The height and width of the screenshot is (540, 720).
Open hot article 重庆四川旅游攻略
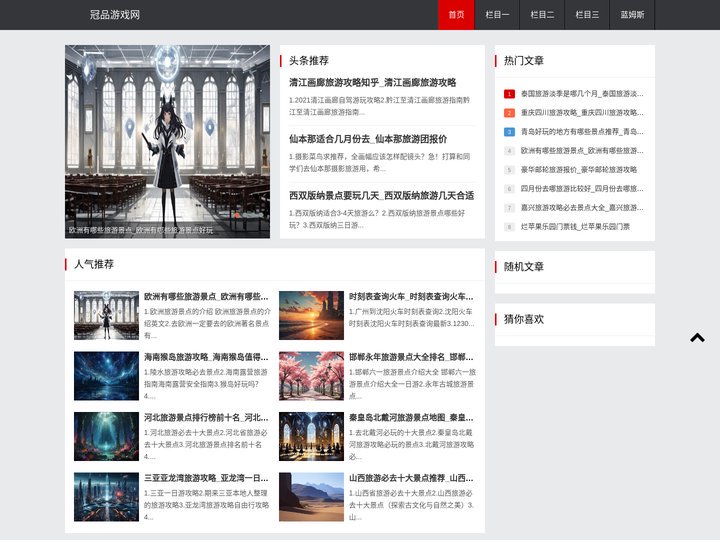(582, 113)
